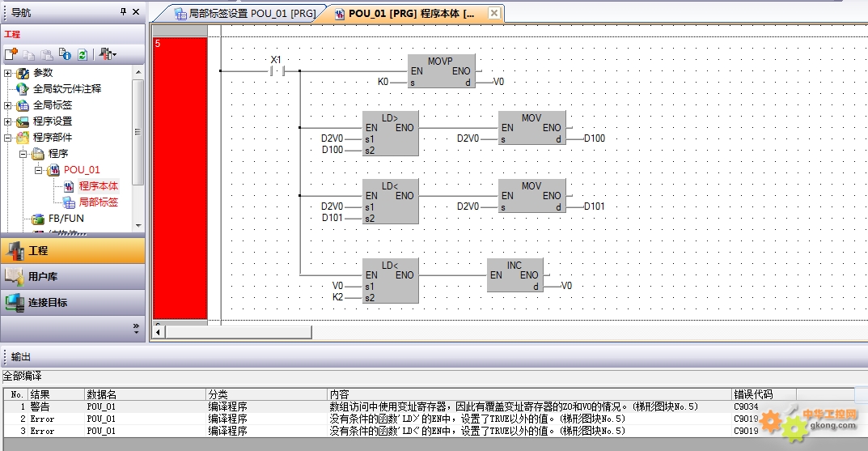Screen dimensions: 868x451
Task: Select the LD< block with V0 K2
Action: 390,281
